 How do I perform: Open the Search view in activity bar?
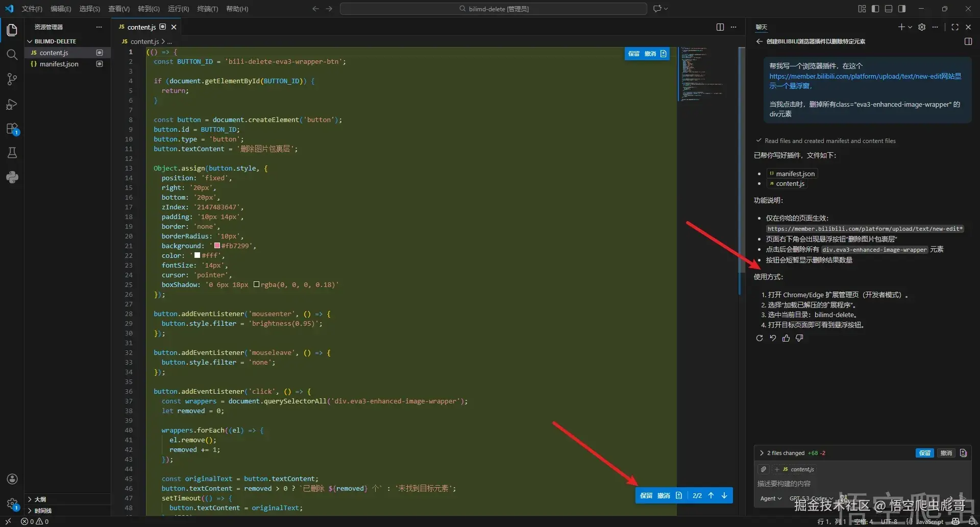pyautogui.click(x=12, y=55)
